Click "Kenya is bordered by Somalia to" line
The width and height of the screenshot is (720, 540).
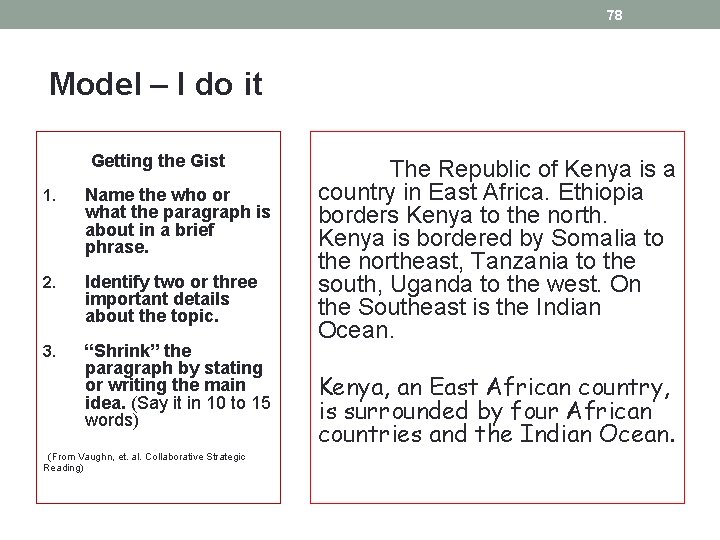tap(491, 238)
